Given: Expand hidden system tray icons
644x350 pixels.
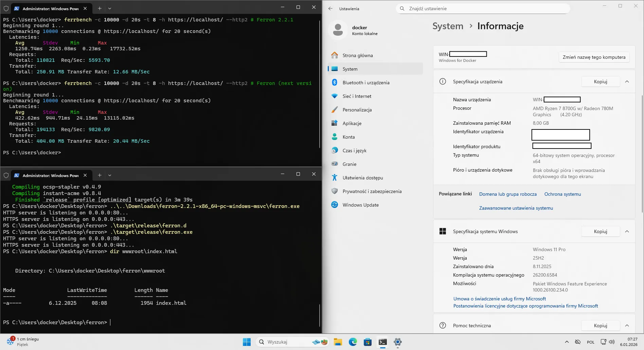Looking at the screenshot, I should click(x=567, y=342).
